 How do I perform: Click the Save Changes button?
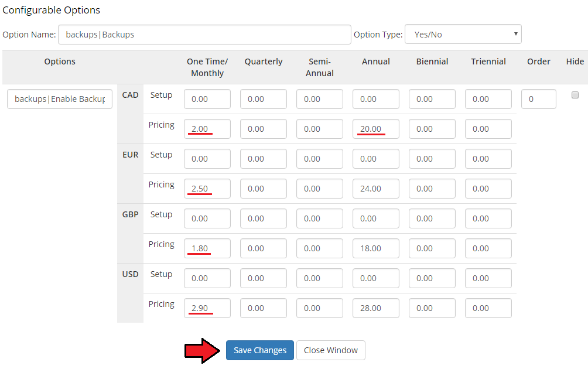[x=260, y=350]
